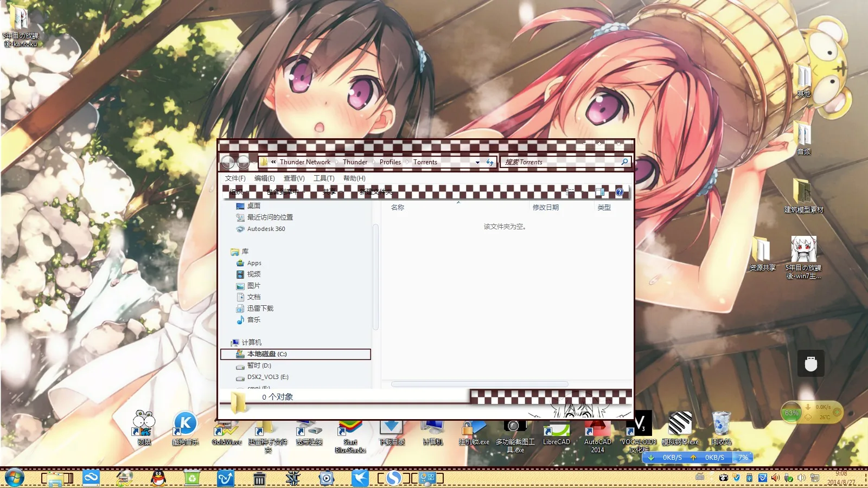The width and height of the screenshot is (868, 488).
Task: Open the Start BlueStacks desktop shortcut
Action: (350, 436)
